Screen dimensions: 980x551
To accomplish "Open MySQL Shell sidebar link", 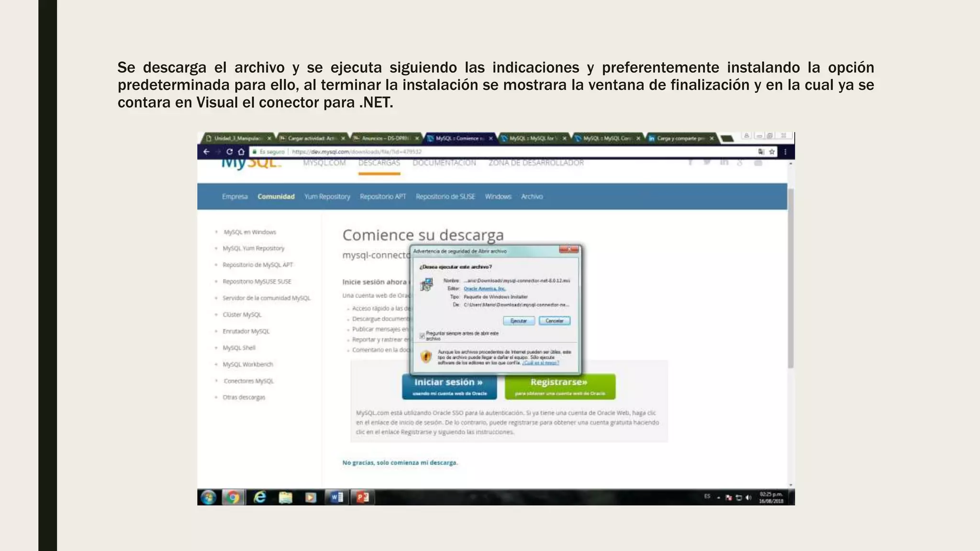I will point(239,348).
